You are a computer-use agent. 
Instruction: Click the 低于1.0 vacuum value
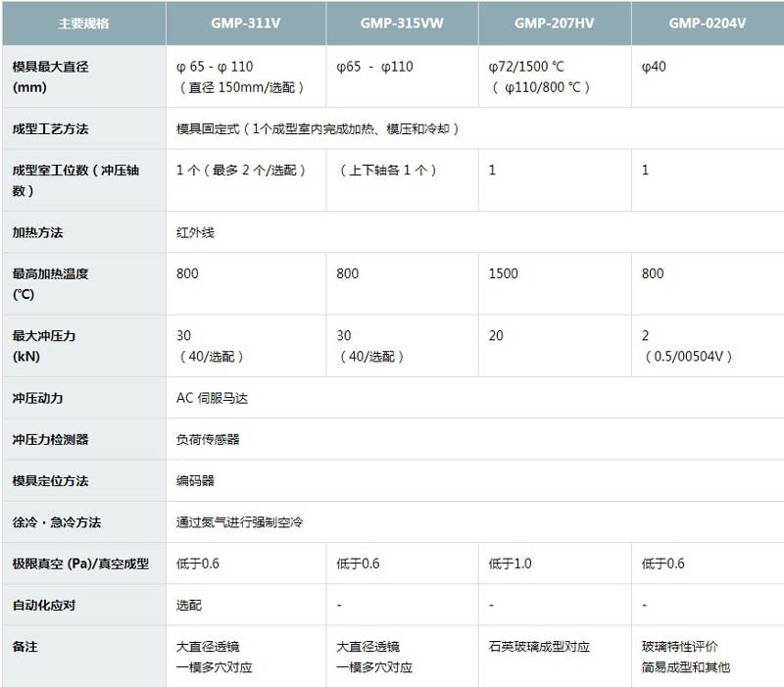pos(511,564)
